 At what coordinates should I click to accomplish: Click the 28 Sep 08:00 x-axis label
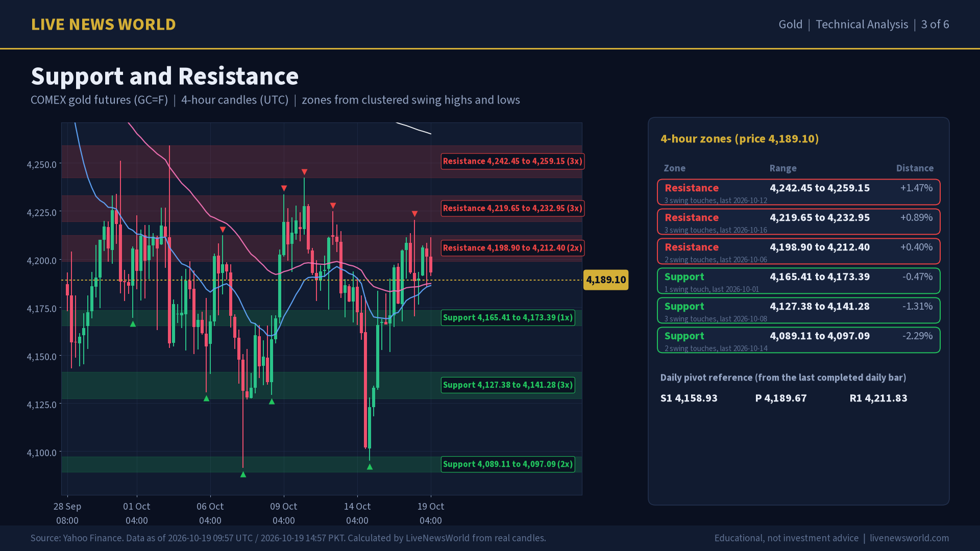(67, 513)
